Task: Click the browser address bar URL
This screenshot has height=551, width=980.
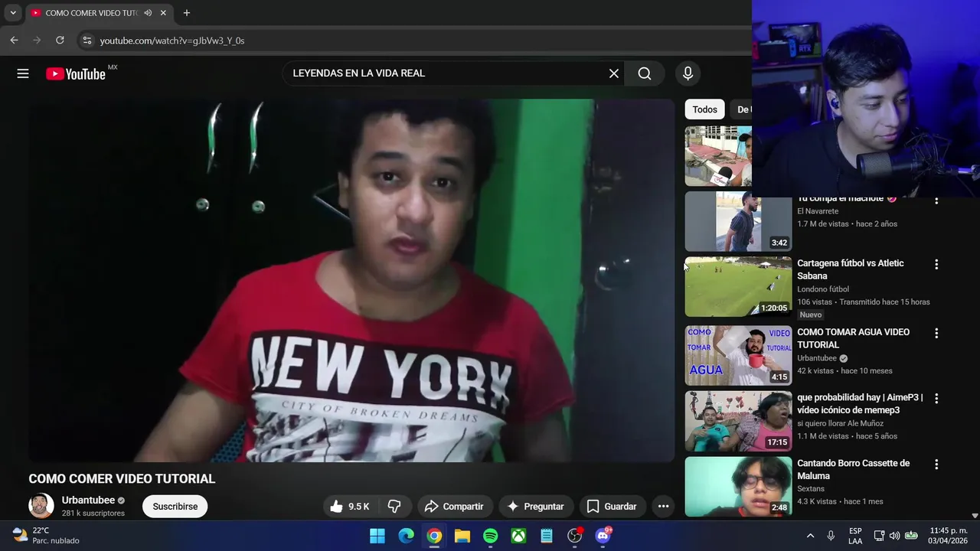Action: tap(172, 41)
